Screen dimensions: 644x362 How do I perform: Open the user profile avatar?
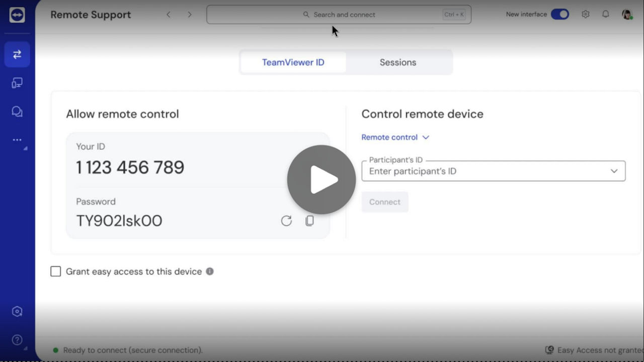tap(627, 15)
